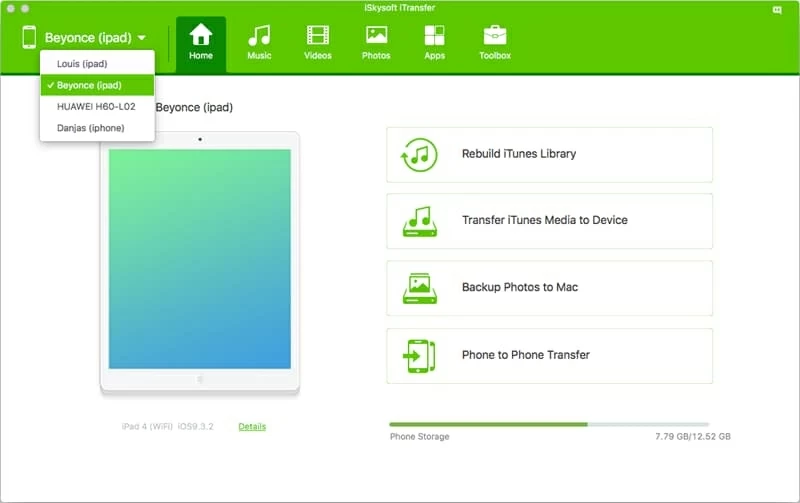The width and height of the screenshot is (800, 503).
Task: Go to Photos section icon
Action: pos(376,37)
